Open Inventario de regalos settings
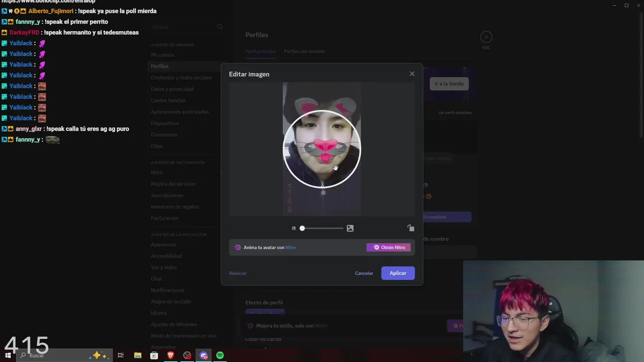 pos(175,207)
